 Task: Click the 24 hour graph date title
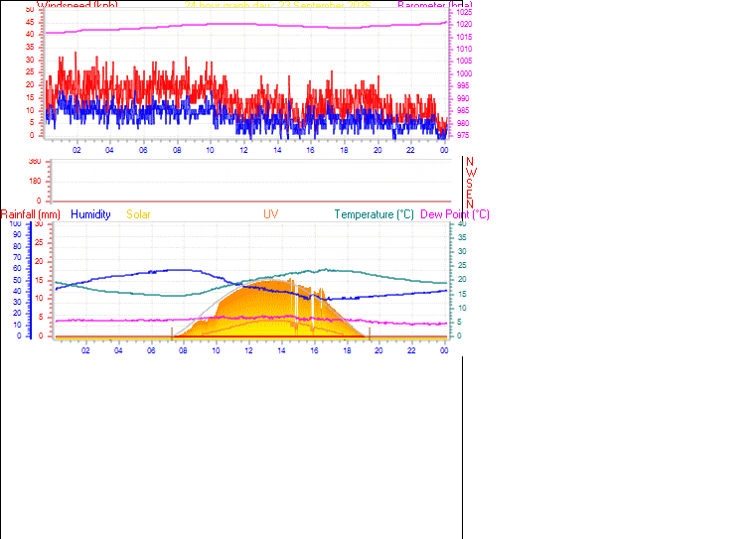(x=278, y=5)
